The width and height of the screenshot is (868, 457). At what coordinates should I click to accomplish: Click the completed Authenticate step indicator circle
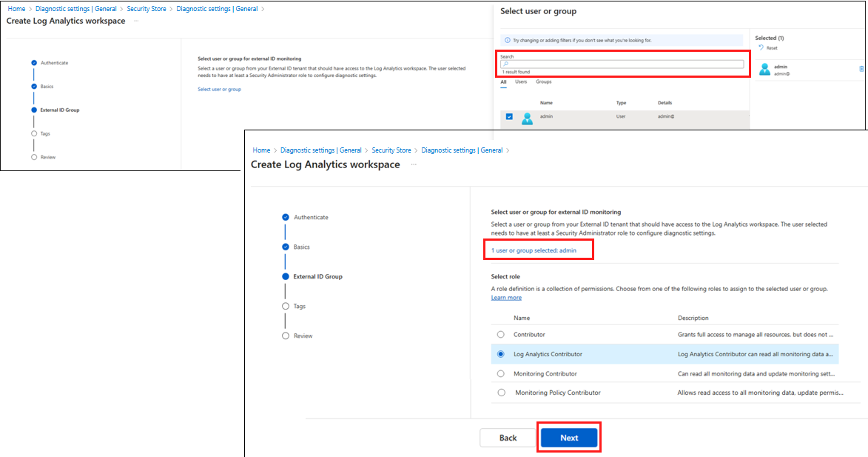285,217
